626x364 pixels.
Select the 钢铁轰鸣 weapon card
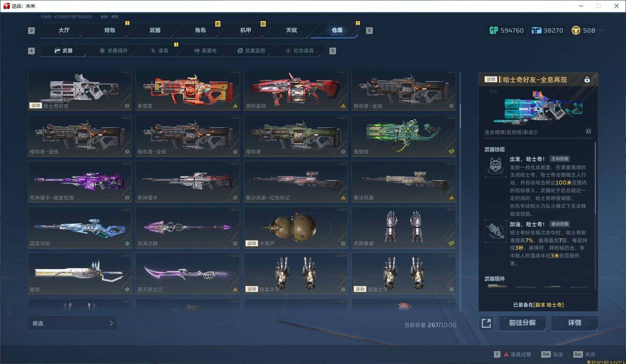[296, 91]
